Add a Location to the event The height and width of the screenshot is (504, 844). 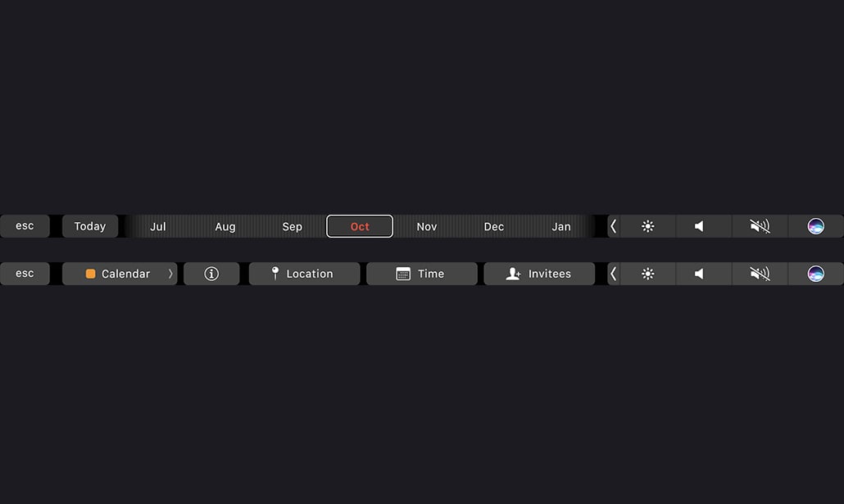click(304, 274)
